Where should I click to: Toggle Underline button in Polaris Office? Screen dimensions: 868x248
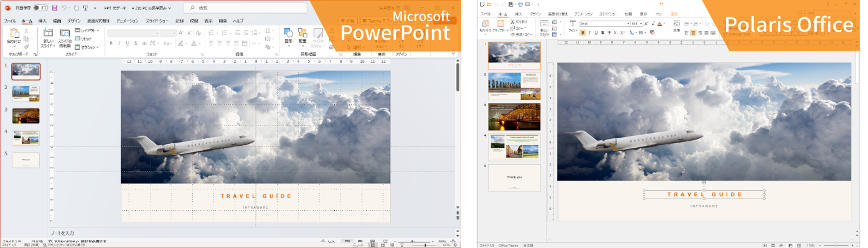(x=596, y=33)
